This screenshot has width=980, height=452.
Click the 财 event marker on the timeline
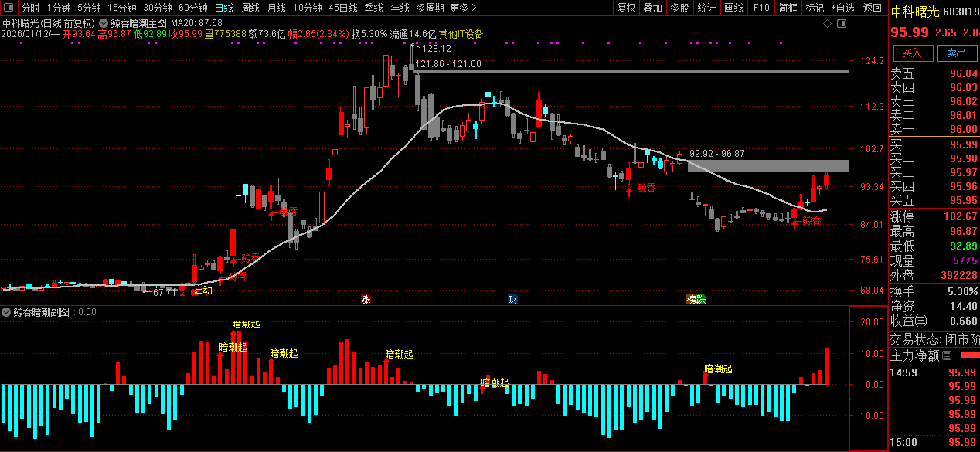(x=512, y=299)
